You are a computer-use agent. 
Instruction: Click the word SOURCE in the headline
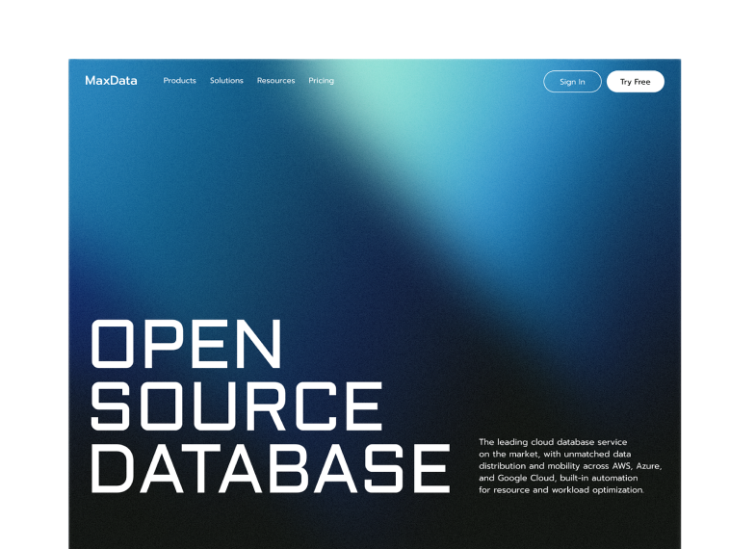pos(236,405)
